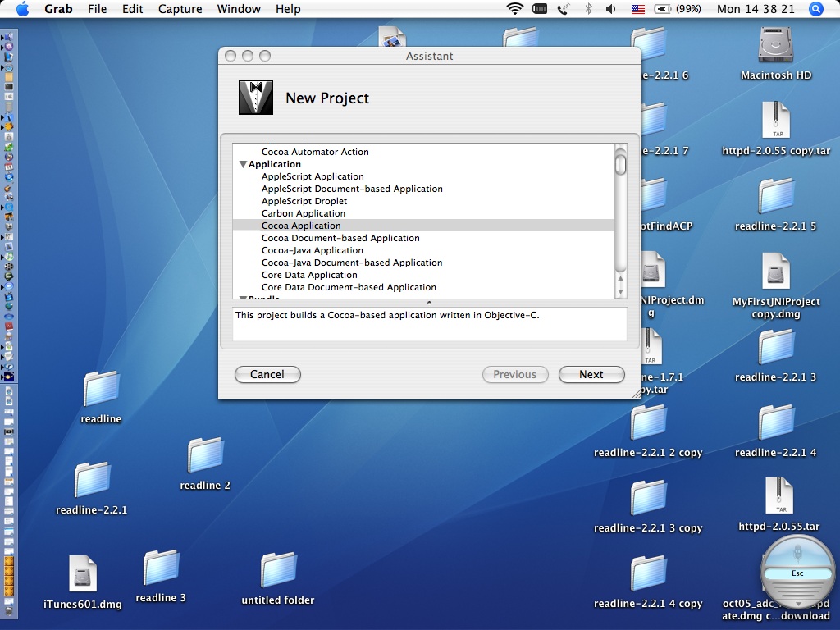The image size is (840, 630).
Task: Open the Capture menu
Action: point(180,8)
